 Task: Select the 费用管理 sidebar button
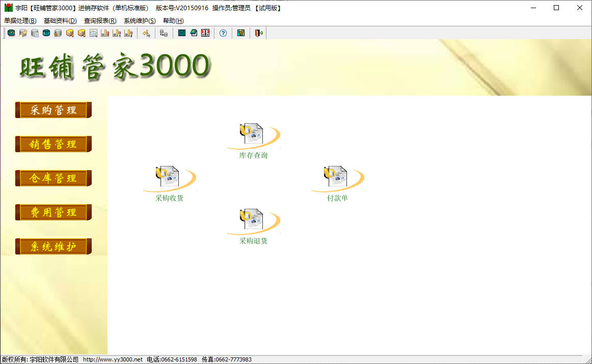tap(53, 212)
